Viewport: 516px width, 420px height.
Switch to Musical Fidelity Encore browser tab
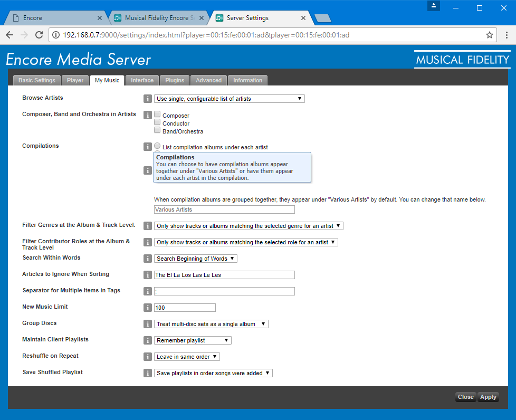pyautogui.click(x=158, y=18)
